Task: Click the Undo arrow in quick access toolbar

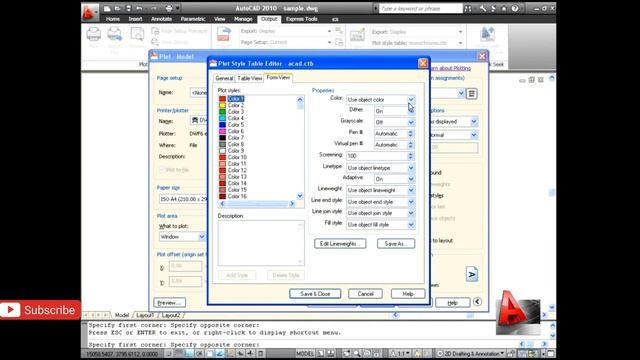Action: pyautogui.click(x=140, y=8)
